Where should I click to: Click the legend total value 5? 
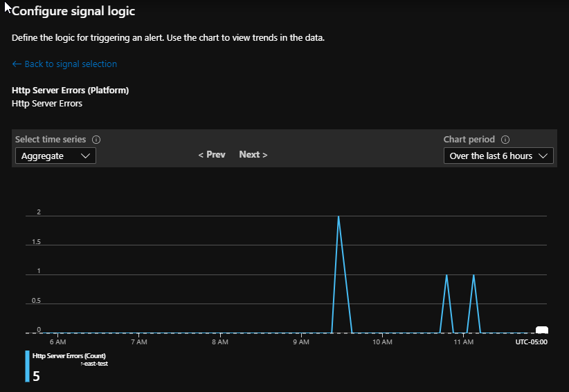pos(36,377)
